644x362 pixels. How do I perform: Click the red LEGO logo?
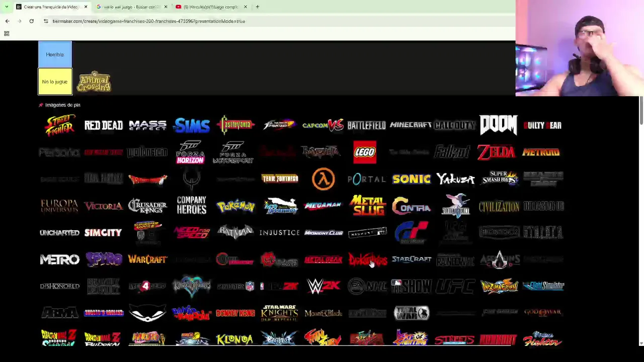[x=365, y=152]
